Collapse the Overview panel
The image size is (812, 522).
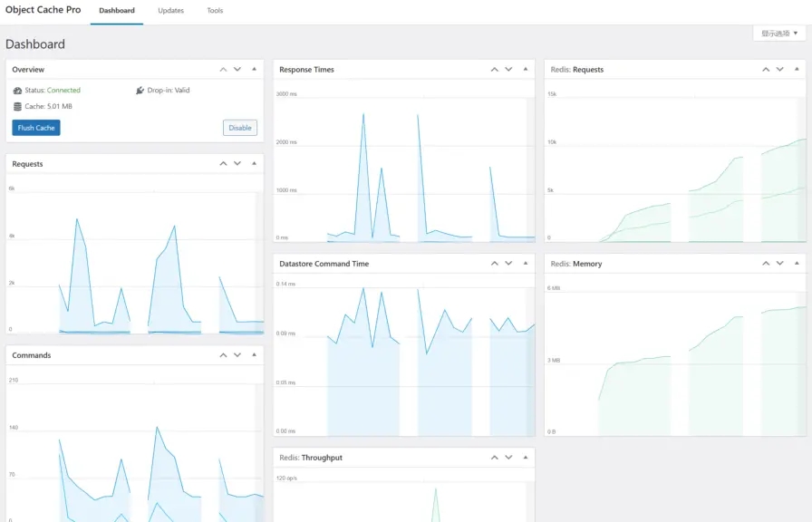click(254, 69)
